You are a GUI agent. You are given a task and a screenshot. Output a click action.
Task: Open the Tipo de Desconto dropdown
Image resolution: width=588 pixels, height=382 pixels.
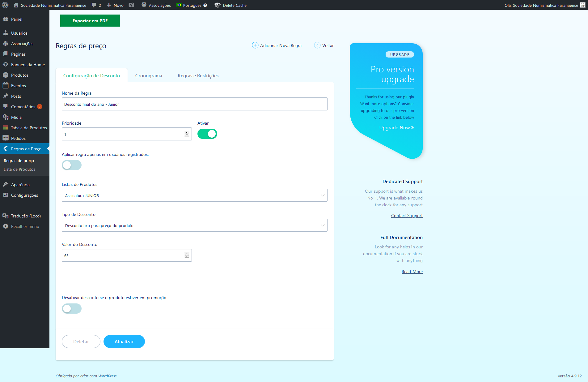pos(195,225)
